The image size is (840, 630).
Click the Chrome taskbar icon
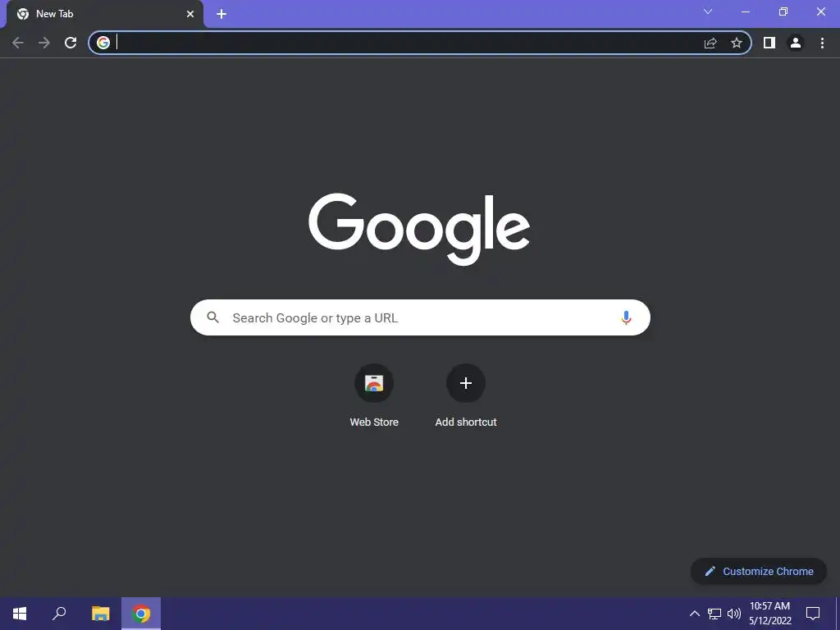point(141,614)
